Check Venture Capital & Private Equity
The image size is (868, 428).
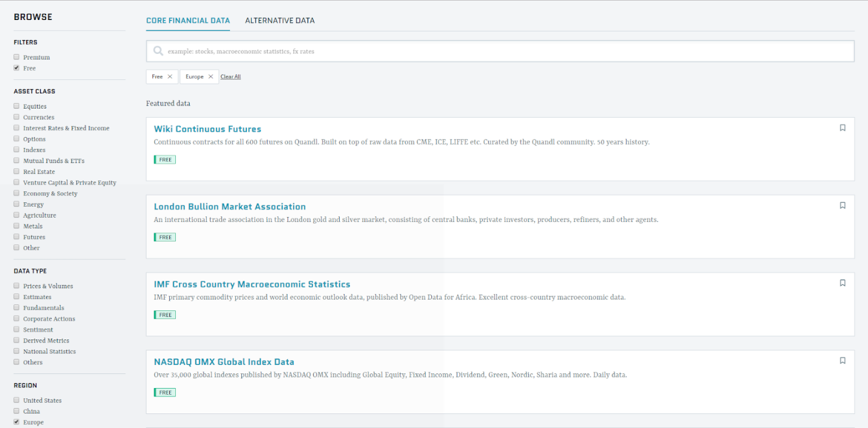(17, 182)
